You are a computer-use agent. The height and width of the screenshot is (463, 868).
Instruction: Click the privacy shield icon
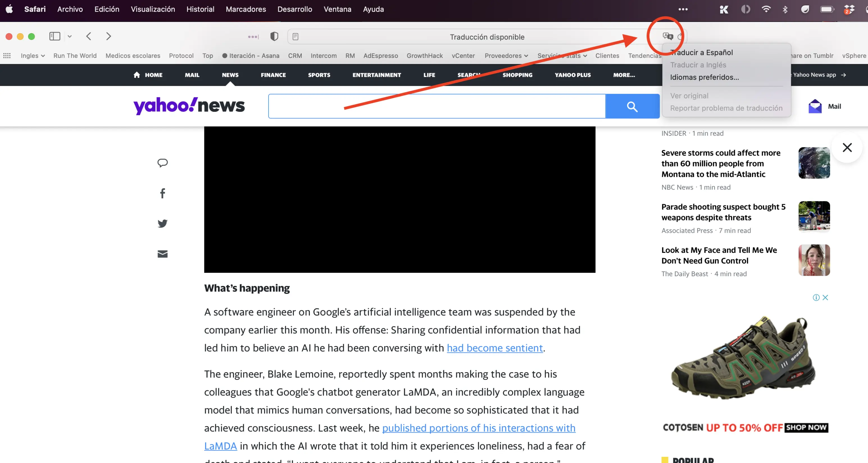pyautogui.click(x=274, y=36)
